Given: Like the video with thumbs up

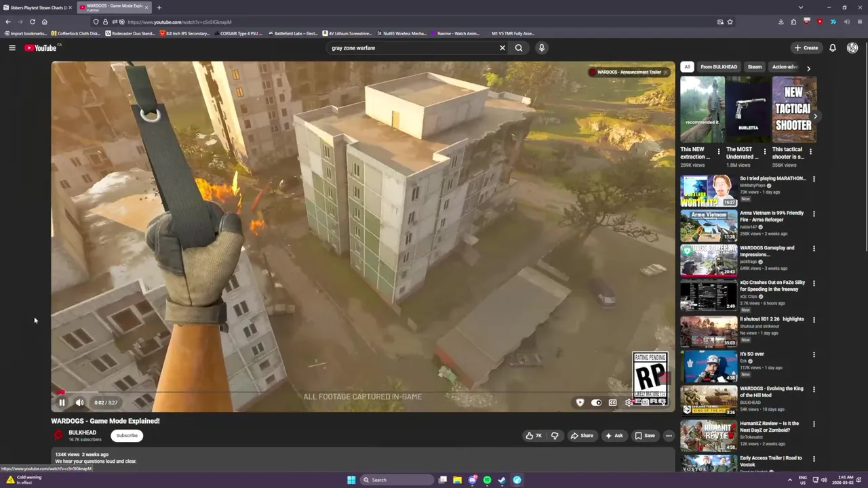Looking at the screenshot, I should pyautogui.click(x=534, y=436).
